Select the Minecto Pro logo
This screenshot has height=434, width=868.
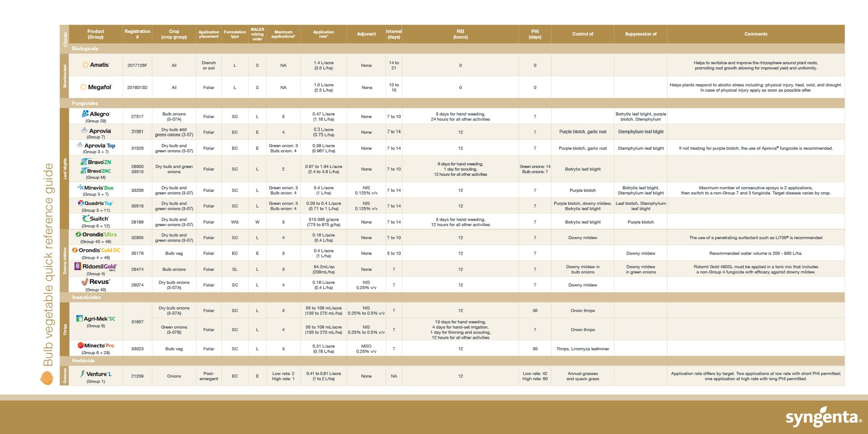(x=95, y=345)
